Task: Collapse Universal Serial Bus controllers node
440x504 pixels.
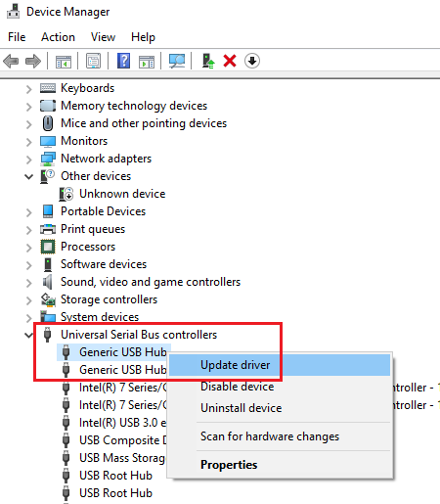Action: pyautogui.click(x=29, y=336)
